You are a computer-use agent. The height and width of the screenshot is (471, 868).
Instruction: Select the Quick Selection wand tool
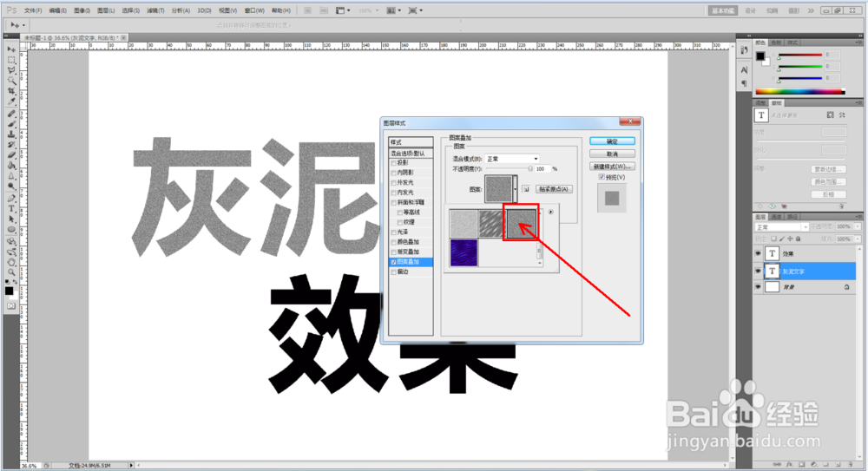point(11,81)
